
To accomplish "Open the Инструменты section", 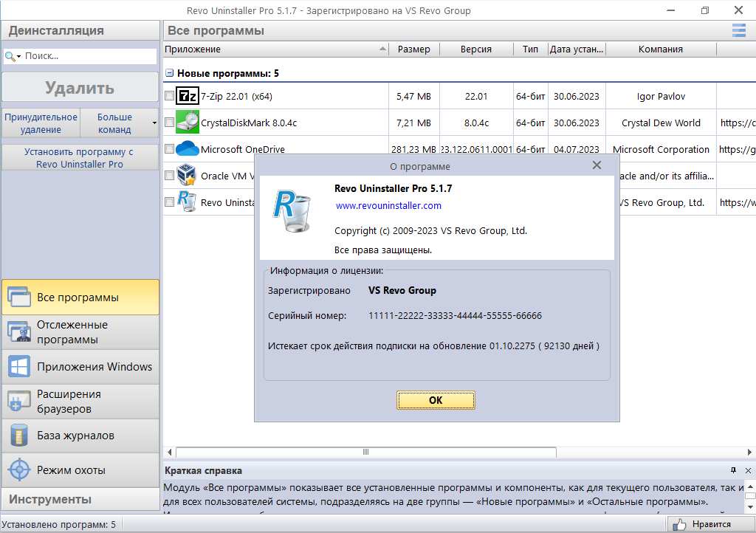I will tap(80, 499).
